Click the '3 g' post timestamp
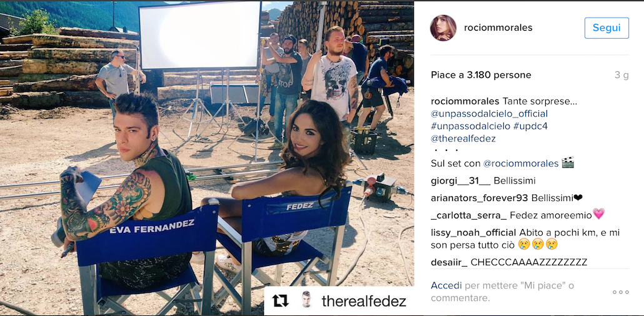The height and width of the screenshot is (316, 644). pyautogui.click(x=622, y=75)
